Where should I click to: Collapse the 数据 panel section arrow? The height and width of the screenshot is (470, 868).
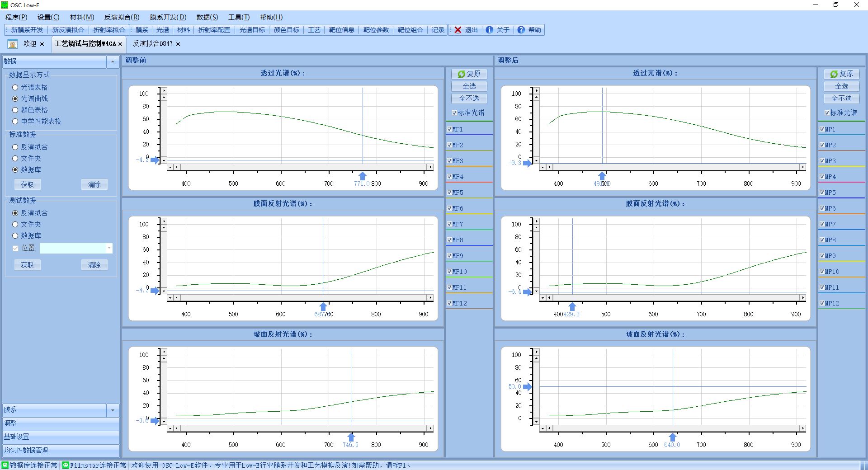113,61
